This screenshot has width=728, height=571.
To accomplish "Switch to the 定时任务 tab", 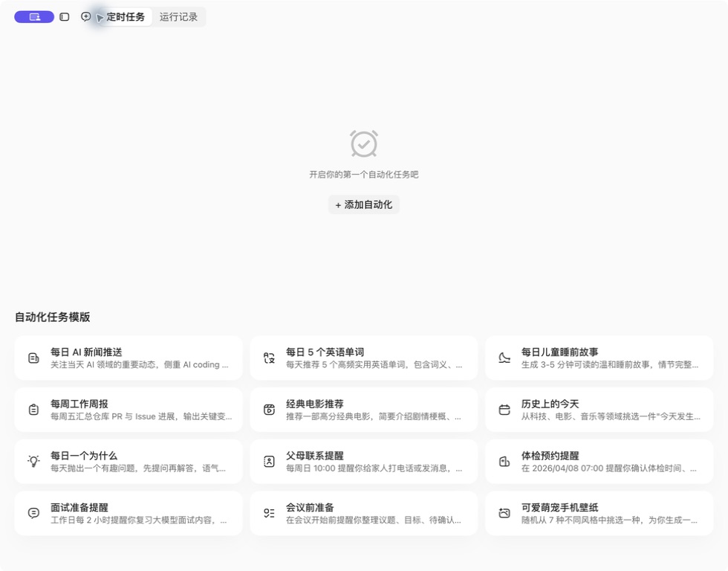I will (x=126, y=17).
